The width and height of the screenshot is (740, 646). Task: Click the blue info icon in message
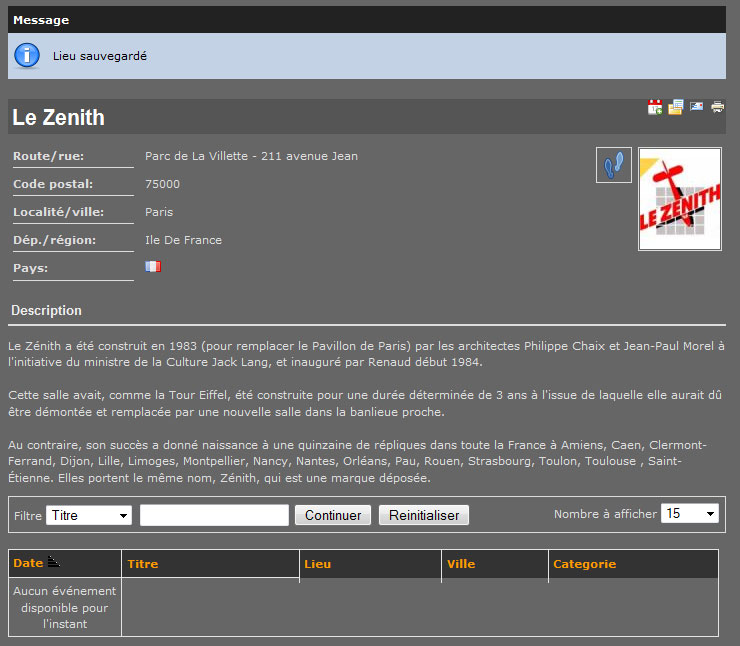(27, 56)
